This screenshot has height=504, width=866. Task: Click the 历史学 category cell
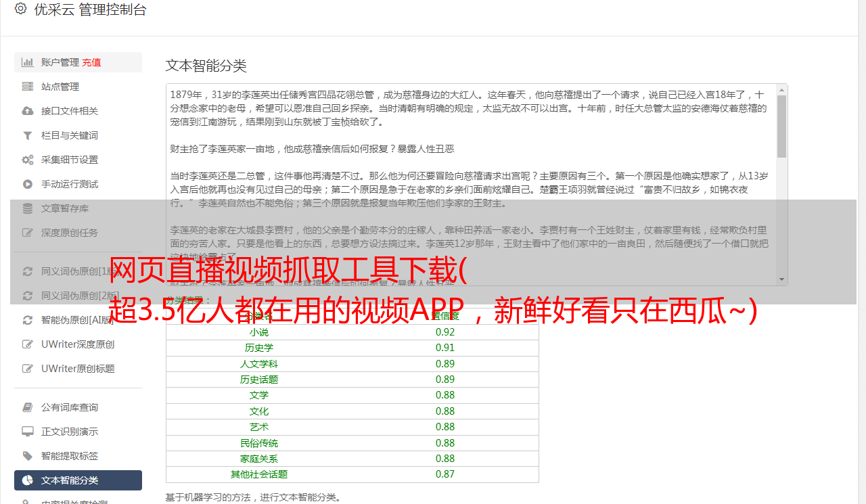tap(259, 348)
